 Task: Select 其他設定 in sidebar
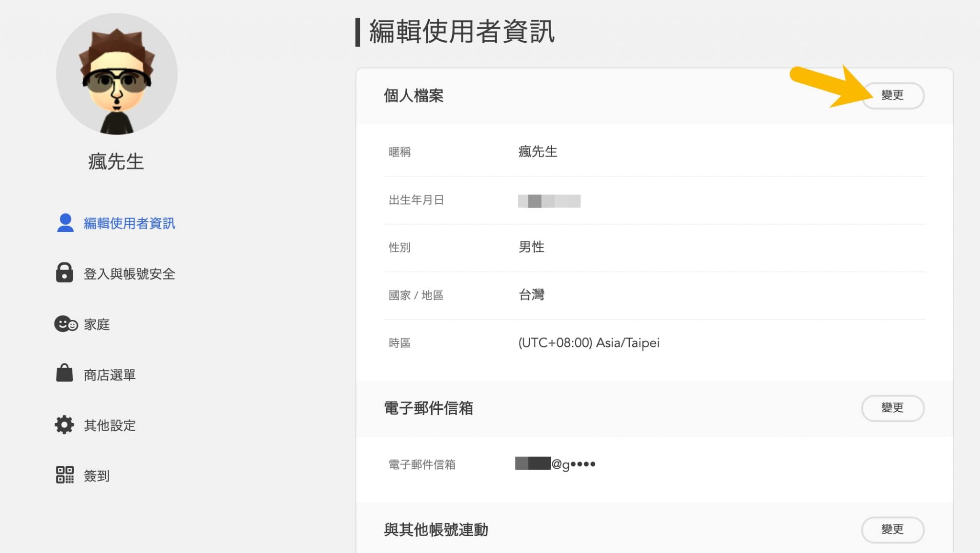pyautogui.click(x=110, y=425)
